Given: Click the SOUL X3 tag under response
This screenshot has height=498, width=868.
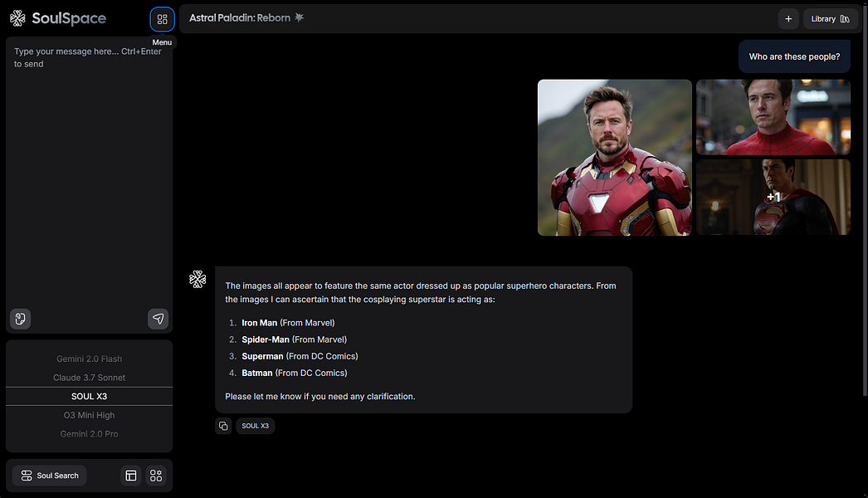Looking at the screenshot, I should point(256,426).
